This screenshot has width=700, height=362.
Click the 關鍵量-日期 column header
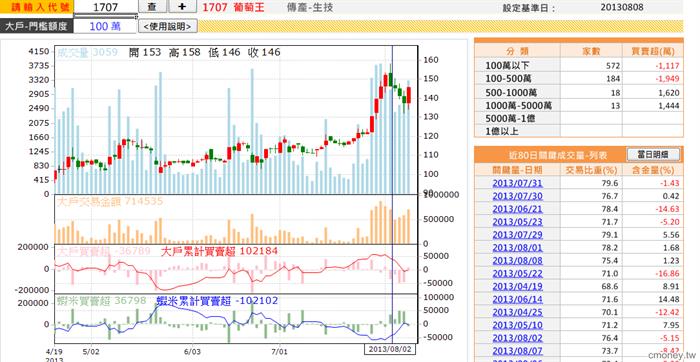pos(517,170)
